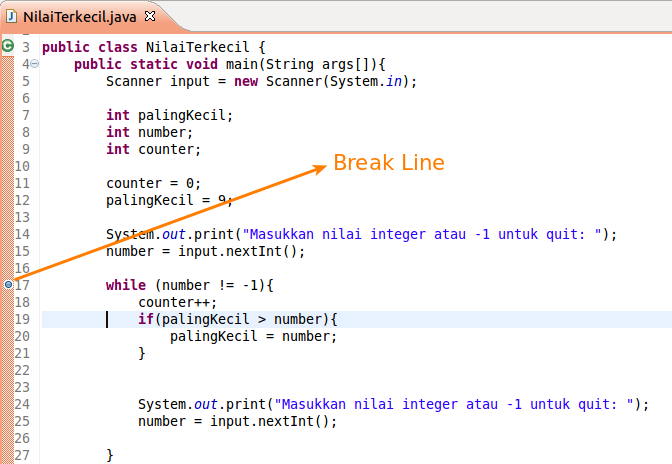Click line number 10 in the gutter
This screenshot has width=672, height=464.
click(22, 166)
